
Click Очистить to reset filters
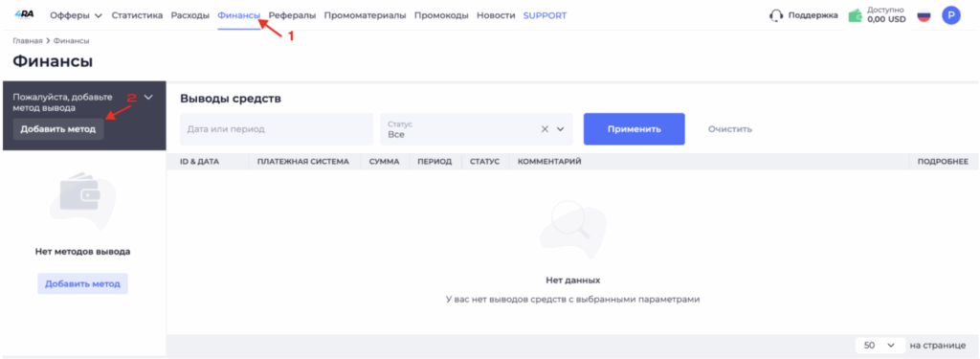(x=730, y=129)
